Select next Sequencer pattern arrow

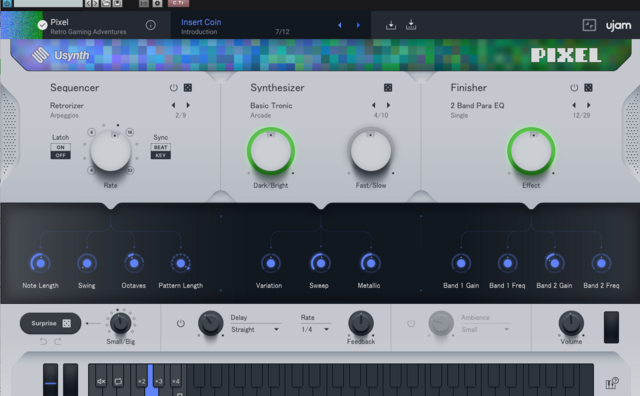click(x=188, y=105)
